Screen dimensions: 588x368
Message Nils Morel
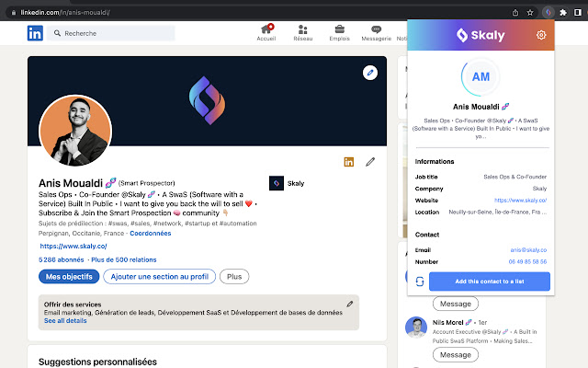click(456, 355)
